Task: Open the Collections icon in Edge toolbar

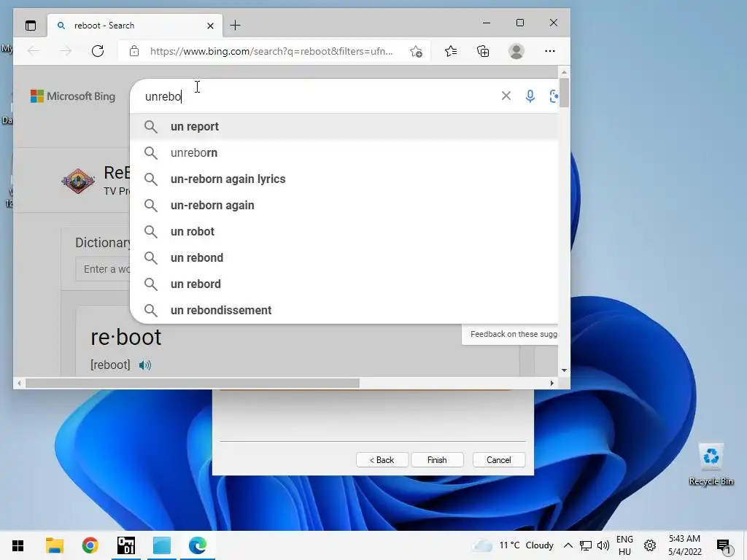Action: tap(483, 51)
